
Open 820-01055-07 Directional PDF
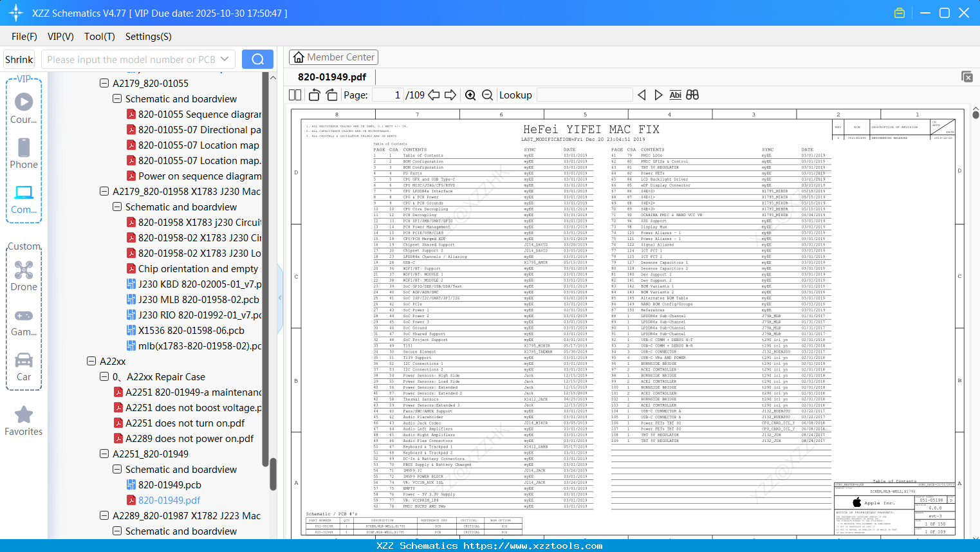[194, 130]
